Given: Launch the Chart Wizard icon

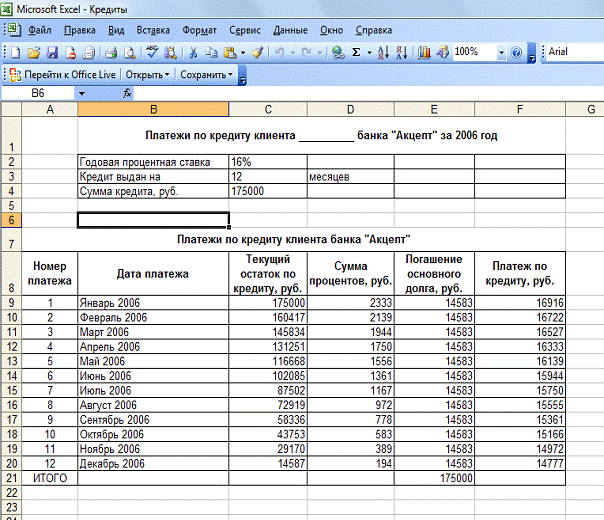Looking at the screenshot, I should [x=424, y=52].
